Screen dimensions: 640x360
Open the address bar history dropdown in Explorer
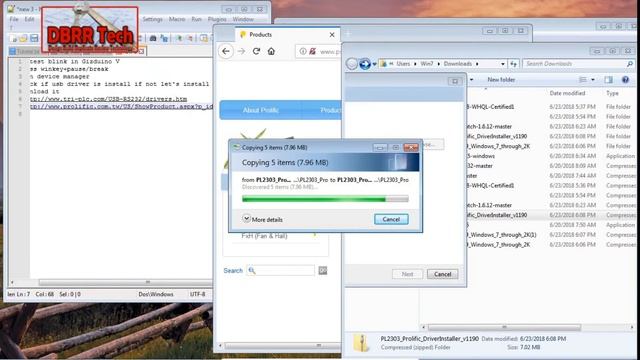(x=502, y=64)
